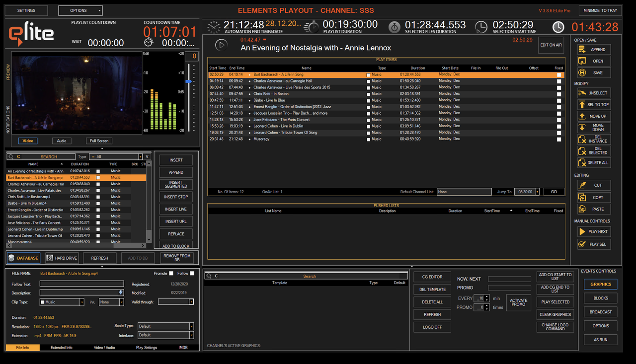Screen dimensions: 636x364
Task: Click GO next to Jump To
Action: click(554, 192)
